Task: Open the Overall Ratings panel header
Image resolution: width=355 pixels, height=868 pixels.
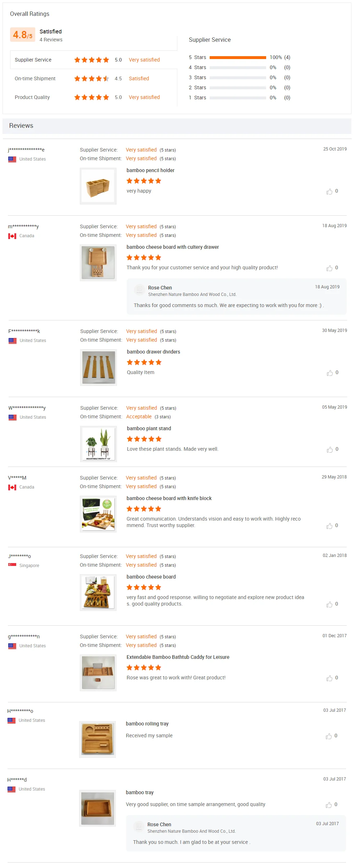Action: tap(30, 14)
